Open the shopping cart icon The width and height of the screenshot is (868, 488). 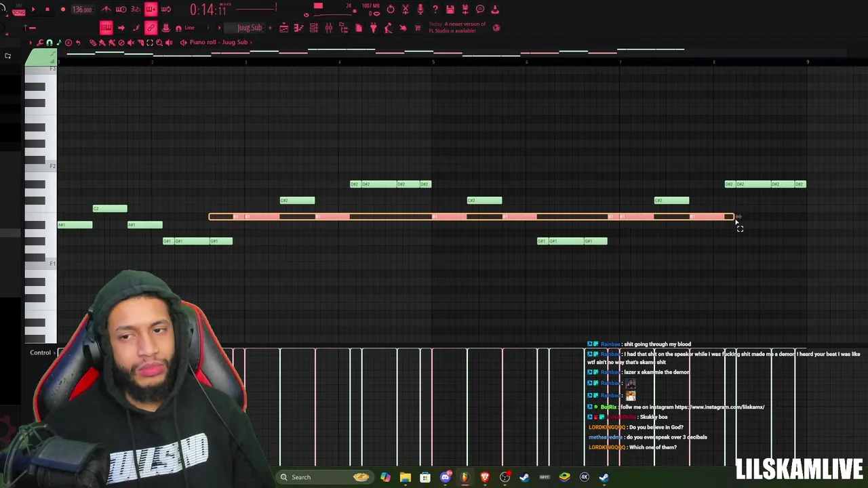pyautogui.click(x=418, y=28)
